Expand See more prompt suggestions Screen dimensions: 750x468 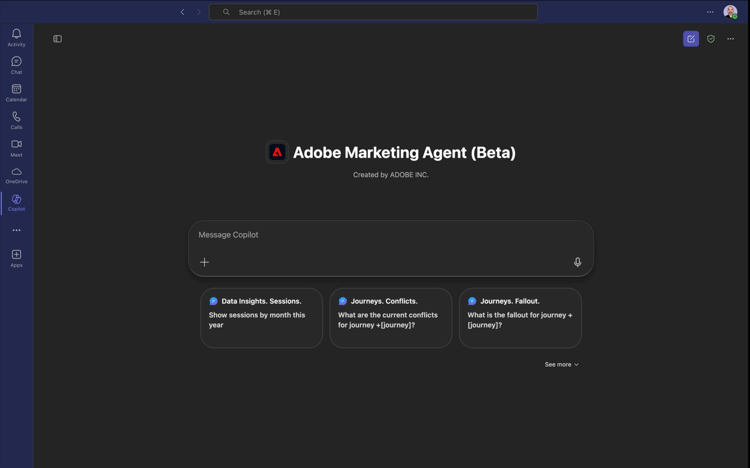coord(562,365)
